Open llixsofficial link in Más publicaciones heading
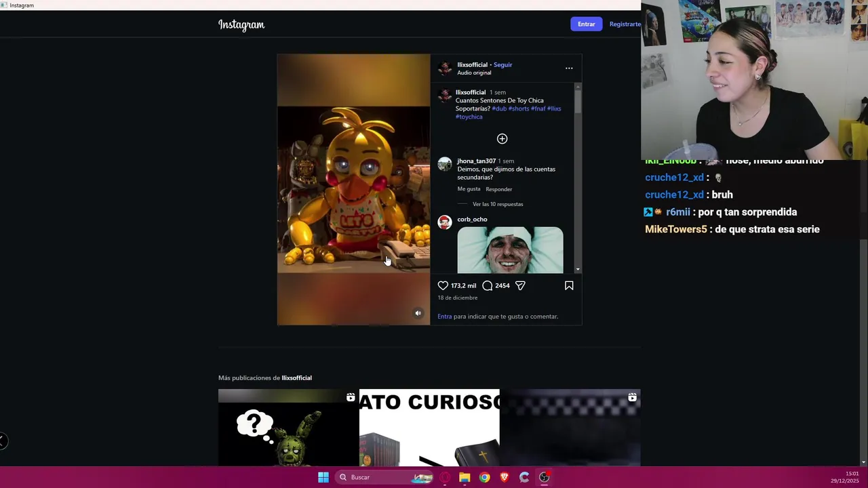 (x=296, y=378)
